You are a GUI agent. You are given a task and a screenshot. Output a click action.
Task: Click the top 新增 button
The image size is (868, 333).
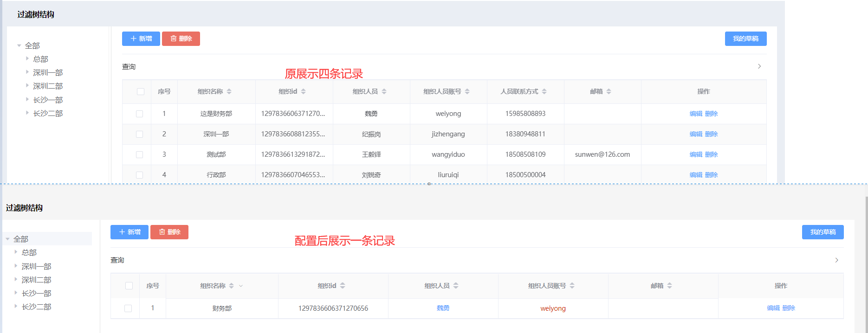pyautogui.click(x=141, y=38)
